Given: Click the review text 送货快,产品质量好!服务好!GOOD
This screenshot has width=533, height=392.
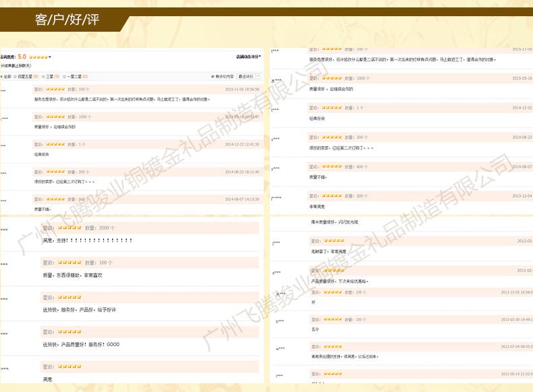Looking at the screenshot, I should (81, 344).
